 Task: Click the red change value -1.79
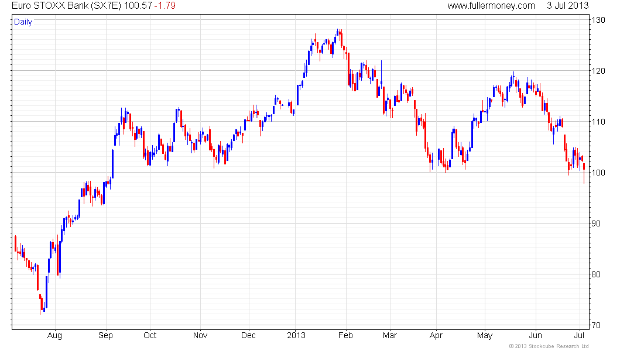[x=165, y=6]
